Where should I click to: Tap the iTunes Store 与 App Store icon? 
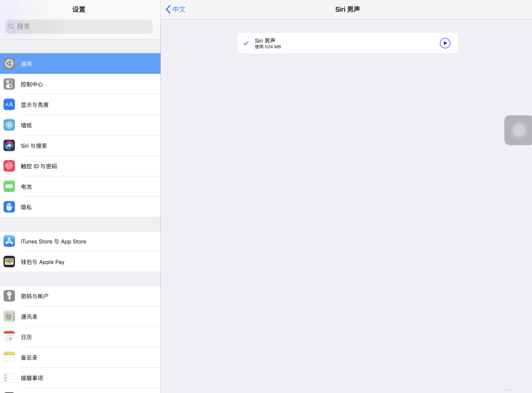coord(9,241)
